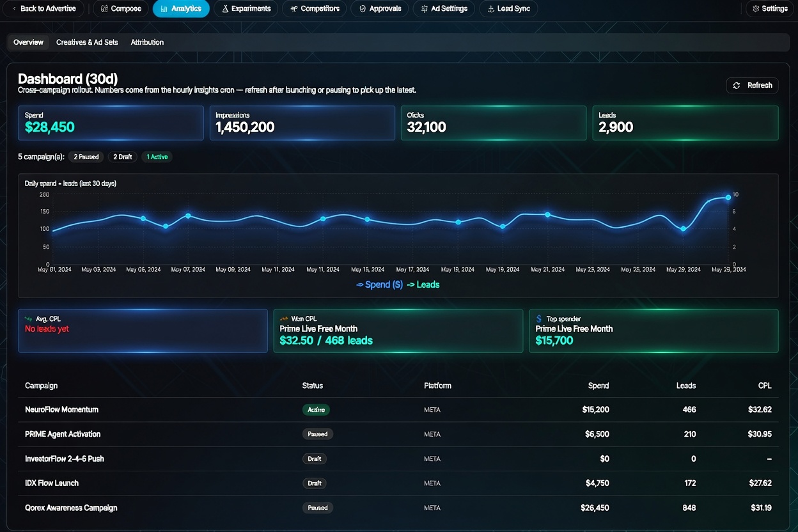
Task: Click the Settings gear icon
Action: coord(756,9)
